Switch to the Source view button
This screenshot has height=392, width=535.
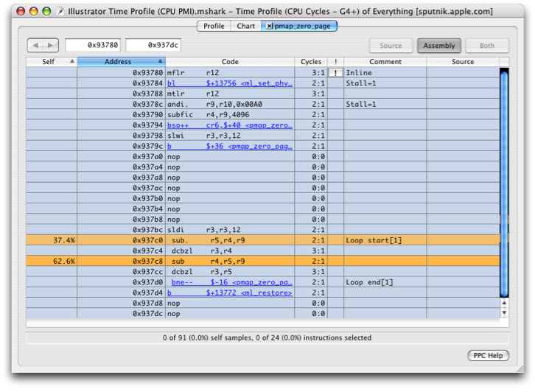tap(391, 46)
